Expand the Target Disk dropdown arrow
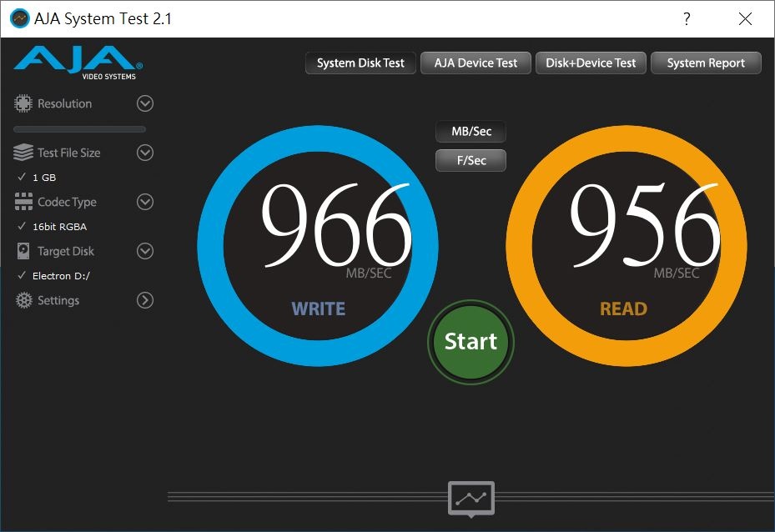Viewport: 775px width, 532px height. click(x=145, y=251)
